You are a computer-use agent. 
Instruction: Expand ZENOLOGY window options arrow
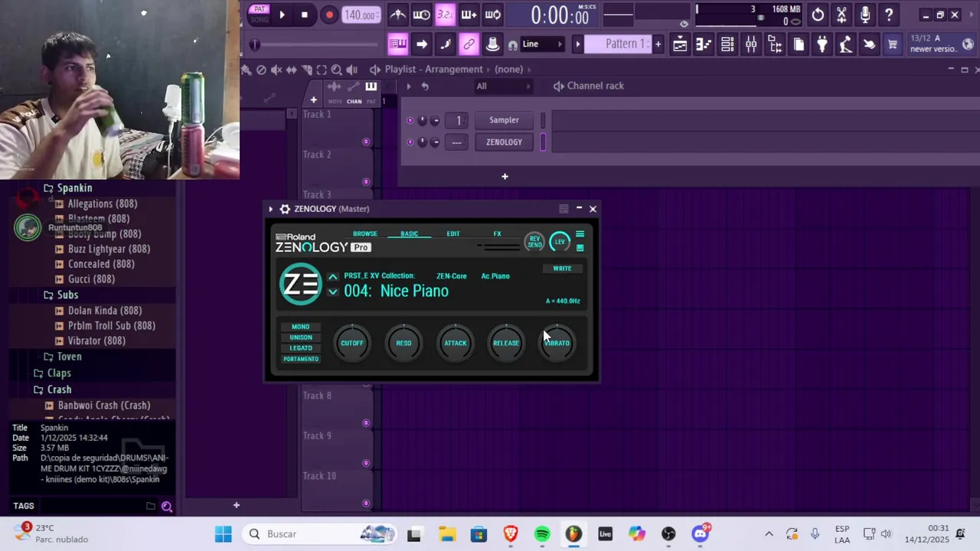coord(270,209)
